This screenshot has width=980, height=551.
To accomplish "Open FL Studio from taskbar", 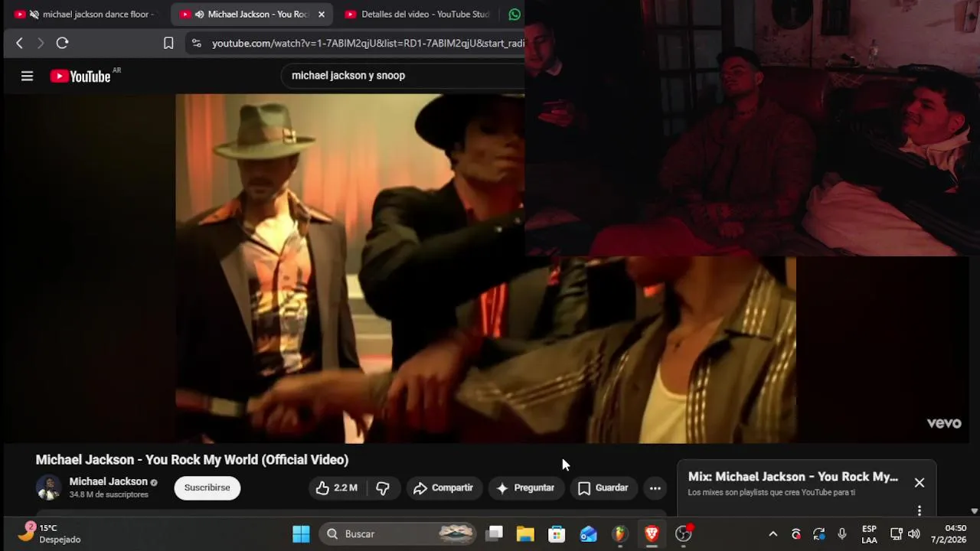I will click(619, 533).
